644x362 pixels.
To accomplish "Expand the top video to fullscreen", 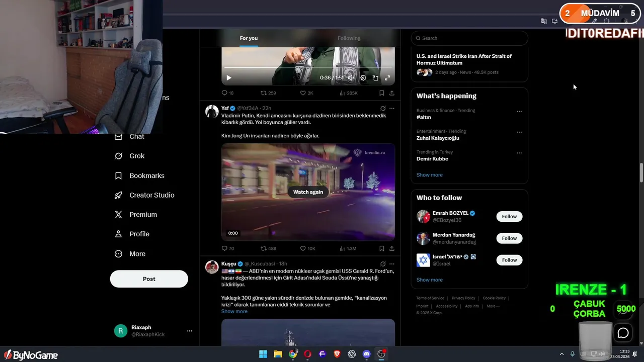I will click(x=387, y=78).
